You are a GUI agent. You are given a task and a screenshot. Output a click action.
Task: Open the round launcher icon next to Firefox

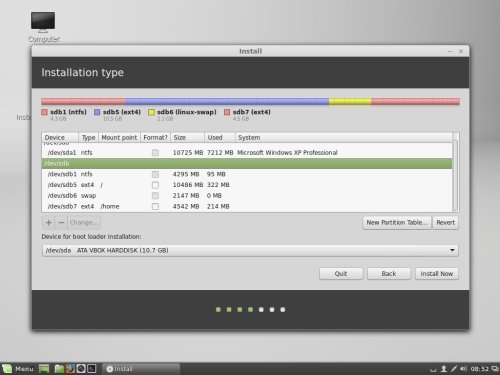point(81,369)
